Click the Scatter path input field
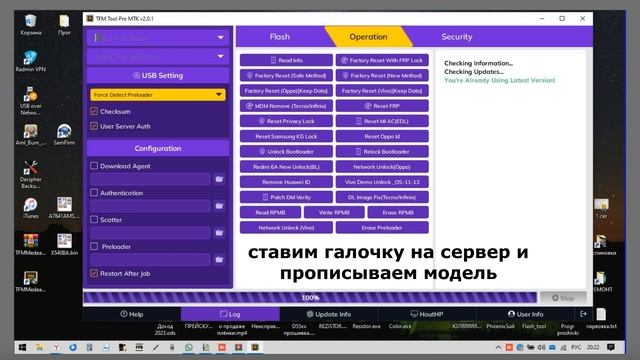Screen dimensions: 640x360 coord(150,233)
